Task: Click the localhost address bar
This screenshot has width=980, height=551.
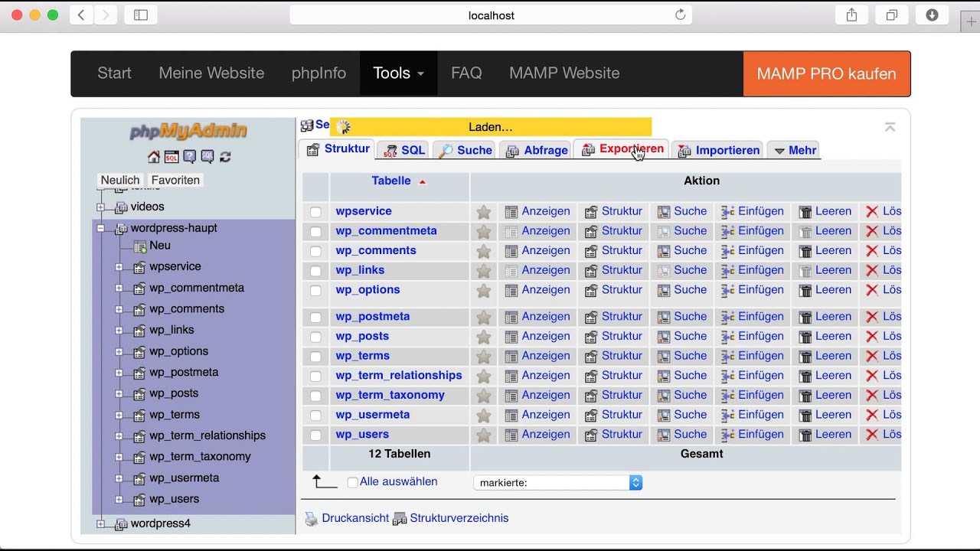Action: click(x=491, y=15)
